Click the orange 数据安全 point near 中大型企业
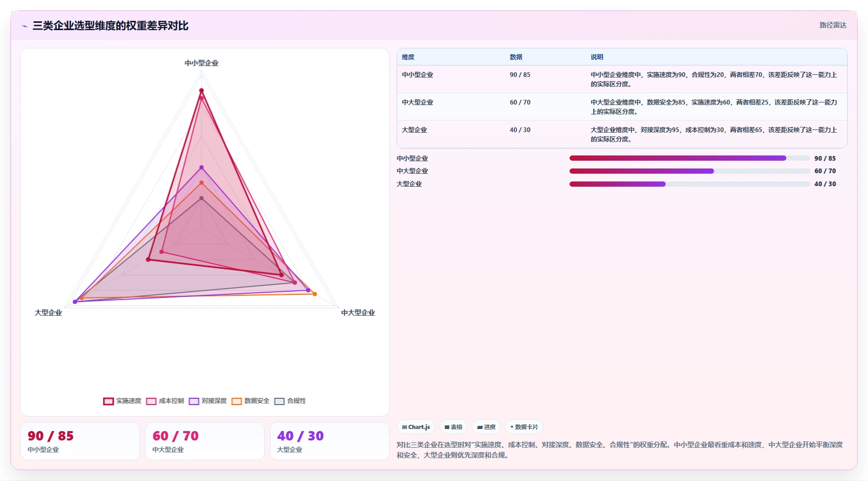The height and width of the screenshot is (481, 868). click(315, 294)
